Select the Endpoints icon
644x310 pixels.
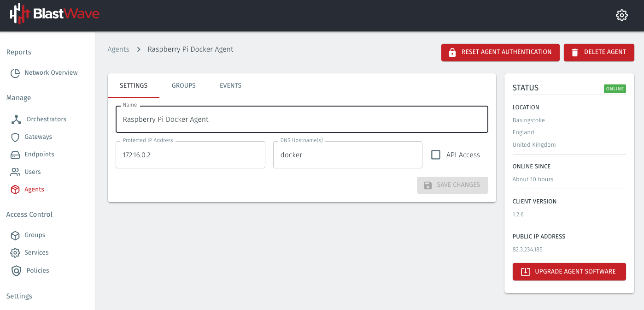coord(15,154)
